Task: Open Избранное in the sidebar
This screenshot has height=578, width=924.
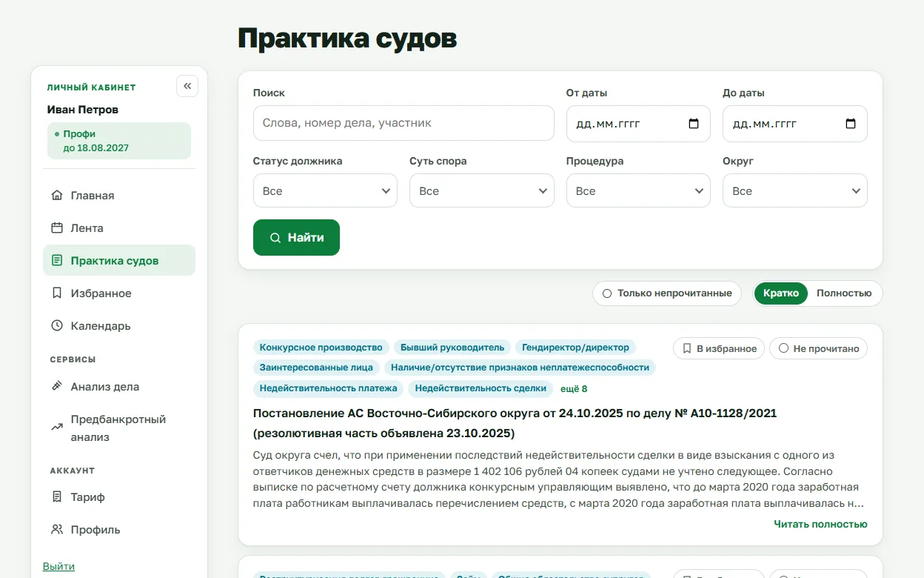Action: click(x=119, y=293)
